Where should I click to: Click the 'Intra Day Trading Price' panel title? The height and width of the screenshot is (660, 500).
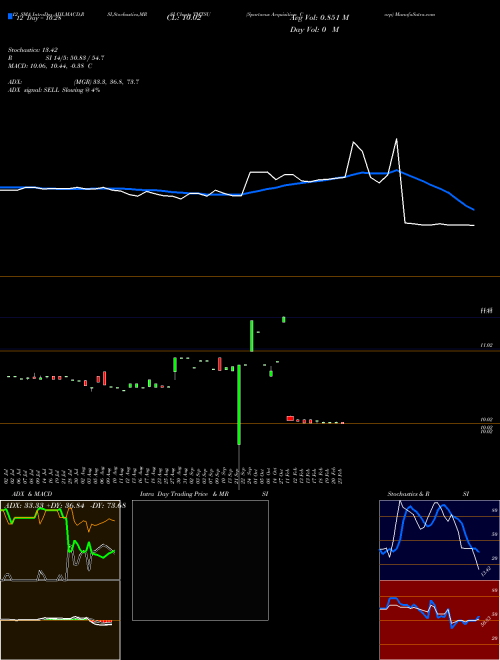click(x=174, y=494)
